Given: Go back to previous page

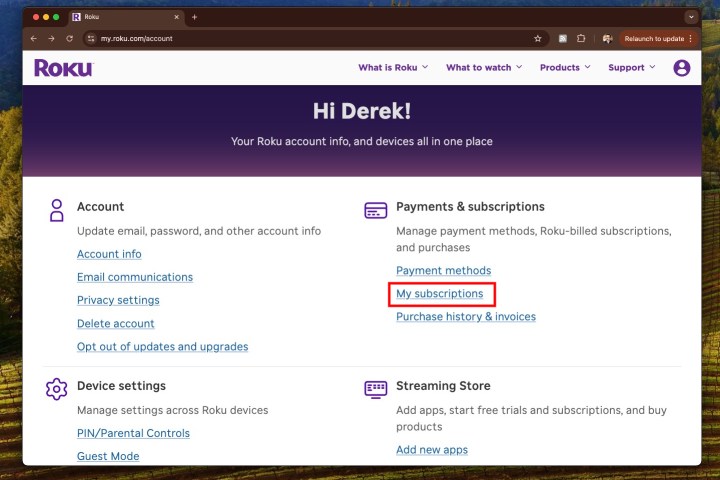Looking at the screenshot, I should tap(33, 39).
